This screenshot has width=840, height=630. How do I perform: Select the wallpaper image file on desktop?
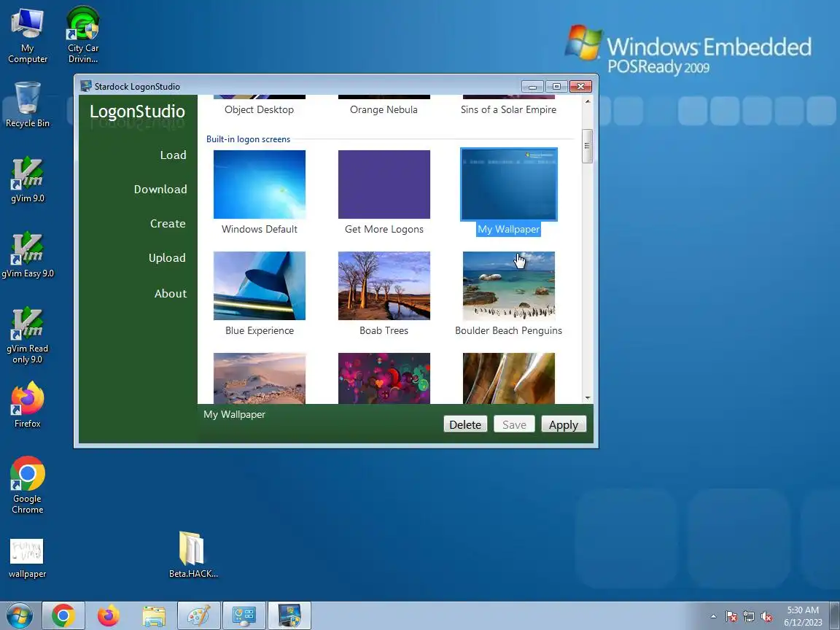[x=27, y=559]
